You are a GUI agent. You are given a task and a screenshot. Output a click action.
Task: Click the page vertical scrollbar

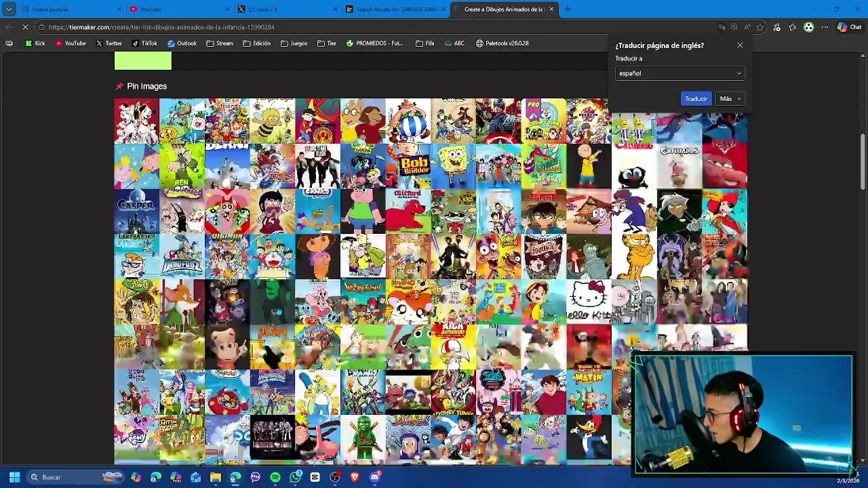863,161
